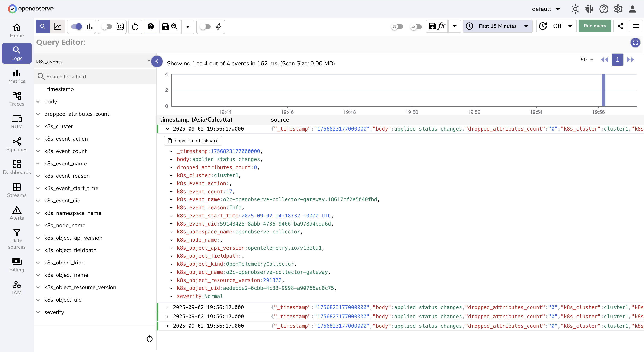Open the Logs section in sidebar

pos(16,53)
